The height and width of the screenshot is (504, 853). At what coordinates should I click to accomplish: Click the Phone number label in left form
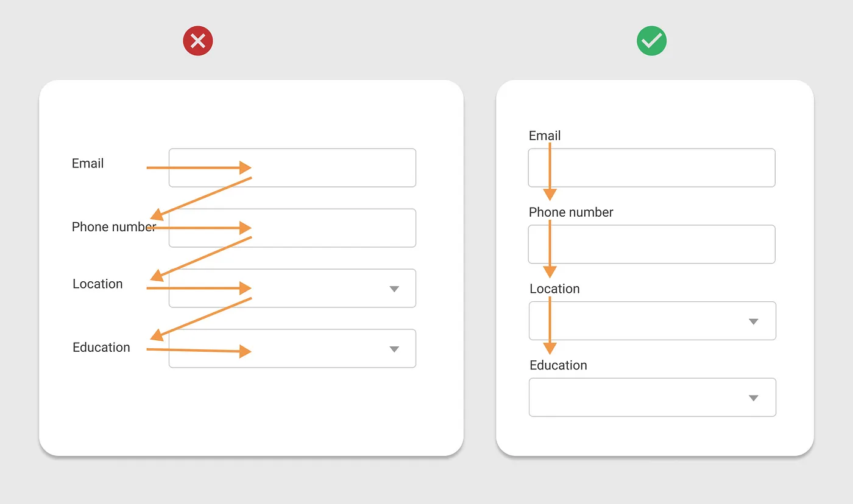(x=114, y=227)
